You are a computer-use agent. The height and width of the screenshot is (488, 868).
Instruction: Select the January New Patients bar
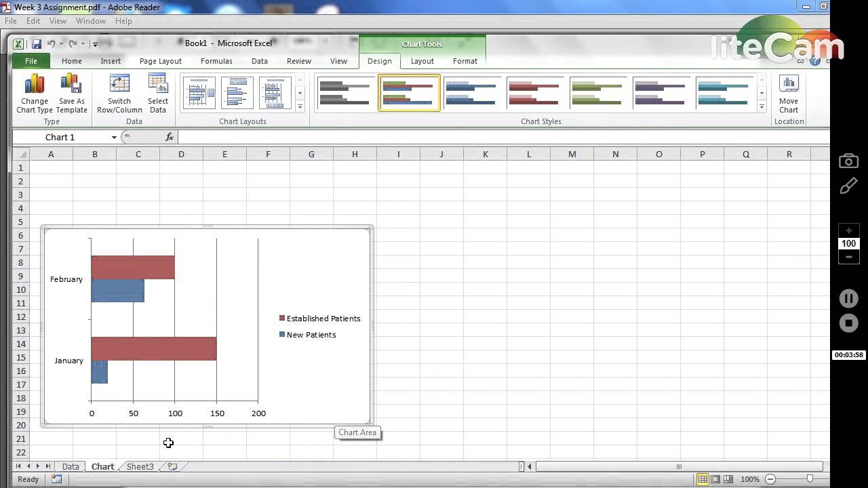[x=100, y=372]
